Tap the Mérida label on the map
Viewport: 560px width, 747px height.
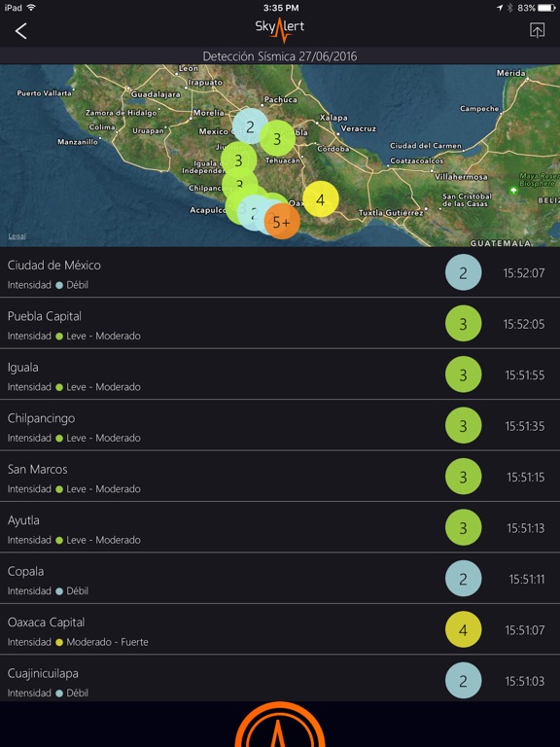pyautogui.click(x=511, y=73)
